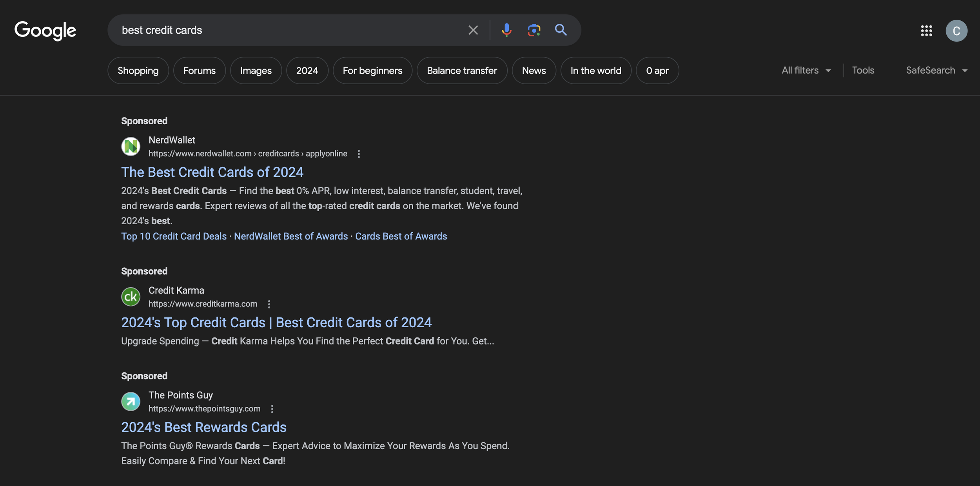Apply the Balance transfer chip

pos(462,71)
